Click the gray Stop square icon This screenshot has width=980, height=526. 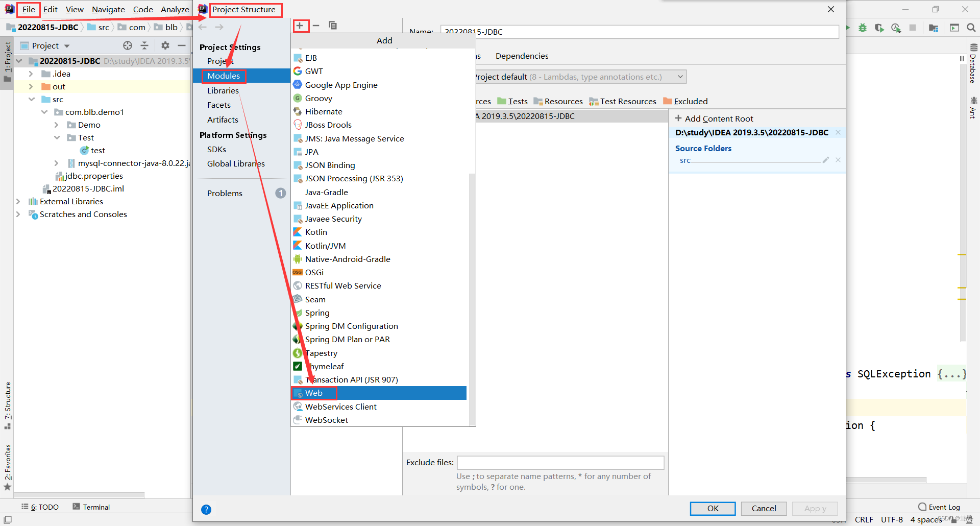[x=913, y=28]
